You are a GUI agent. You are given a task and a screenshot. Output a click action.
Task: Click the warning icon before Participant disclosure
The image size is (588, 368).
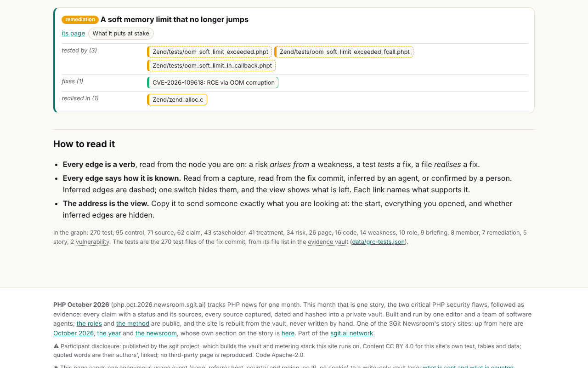[56, 346]
